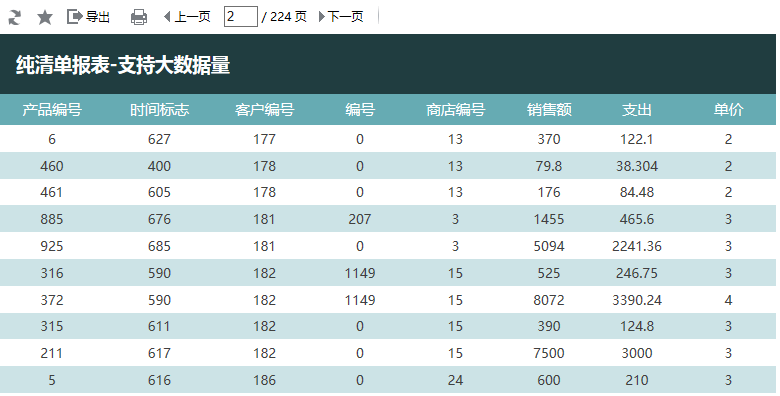Go to previous page with 上一页
The height and width of the screenshot is (396, 780).
coord(187,17)
